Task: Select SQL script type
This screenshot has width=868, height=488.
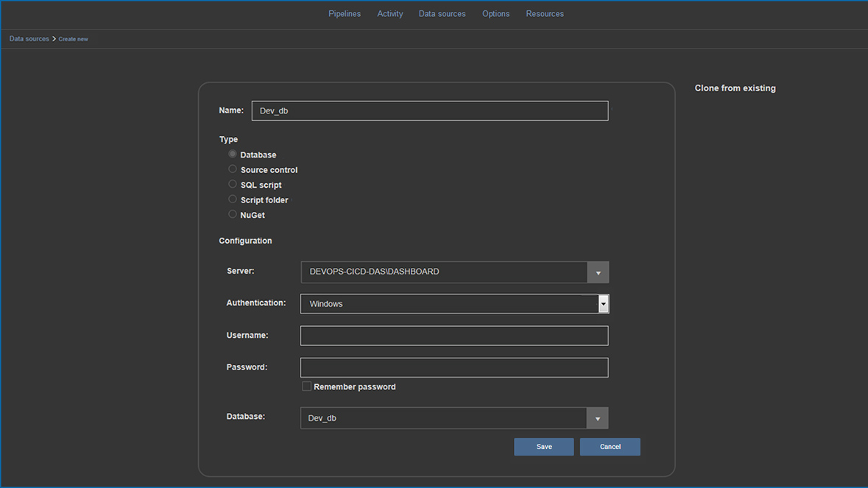Action: pyautogui.click(x=232, y=184)
